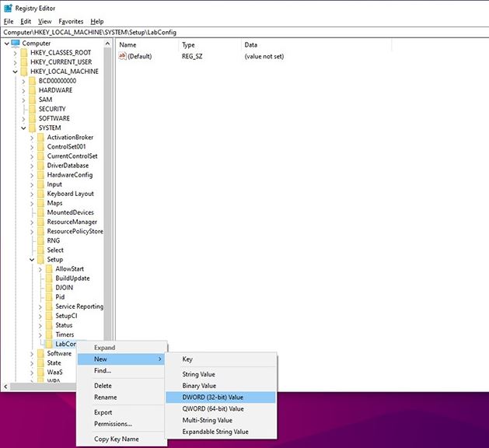489x448 pixels.
Task: Click the HARDWARE folder icon
Action: tap(33, 90)
